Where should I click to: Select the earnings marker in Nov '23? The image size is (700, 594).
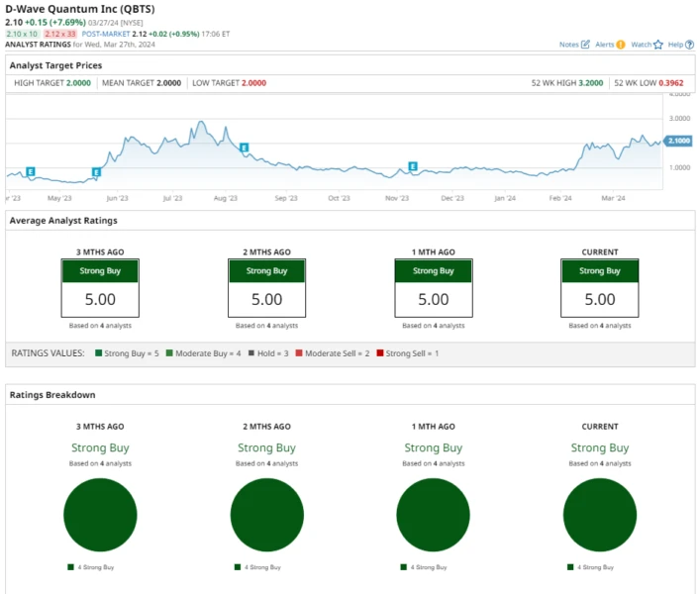[413, 166]
